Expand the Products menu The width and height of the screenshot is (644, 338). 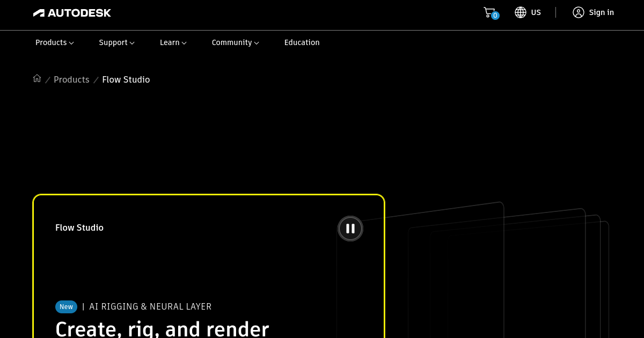(x=55, y=42)
